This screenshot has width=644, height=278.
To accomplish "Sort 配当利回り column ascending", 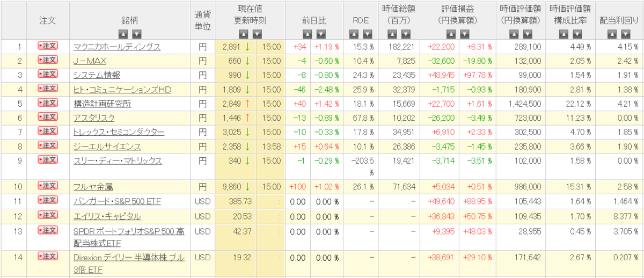I will [x=611, y=34].
